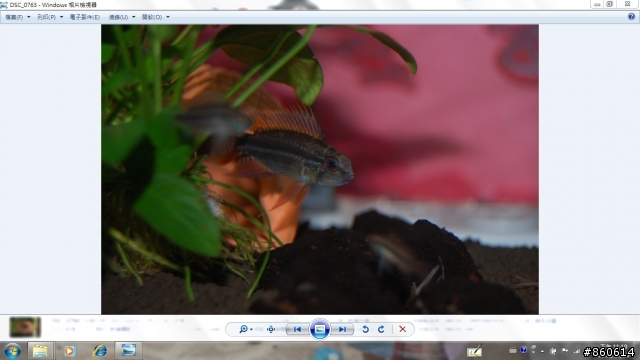Open the magnifier zoom control
This screenshot has height=360, width=640.
coord(245,329)
